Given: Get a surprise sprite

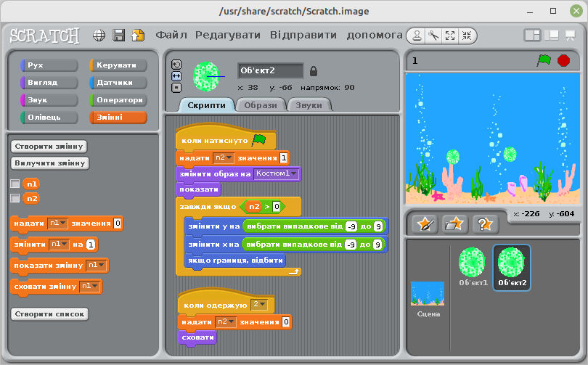Looking at the screenshot, I should click(485, 224).
